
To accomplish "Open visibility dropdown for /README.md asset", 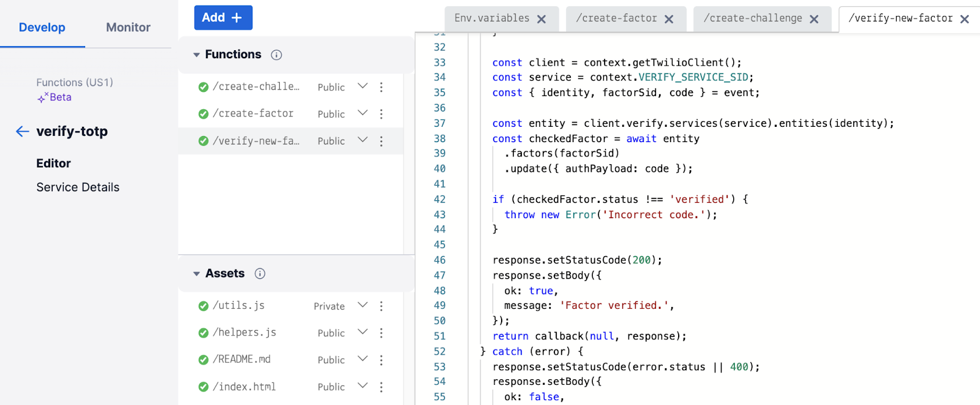I will click(x=363, y=359).
